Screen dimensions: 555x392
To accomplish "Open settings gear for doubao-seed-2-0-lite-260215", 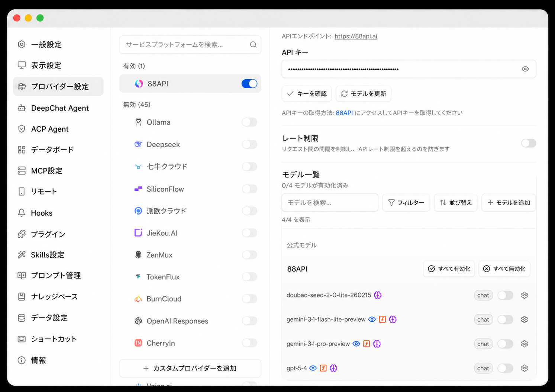I will pyautogui.click(x=525, y=295).
